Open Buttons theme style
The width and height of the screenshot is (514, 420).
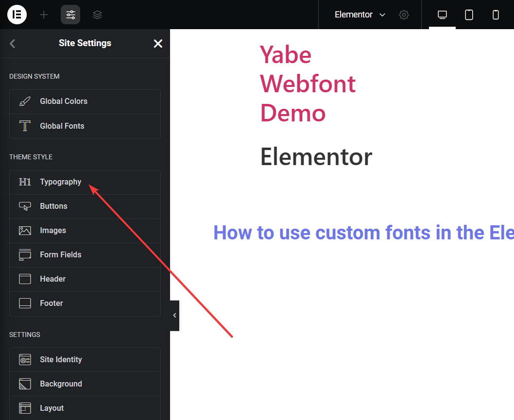point(85,206)
